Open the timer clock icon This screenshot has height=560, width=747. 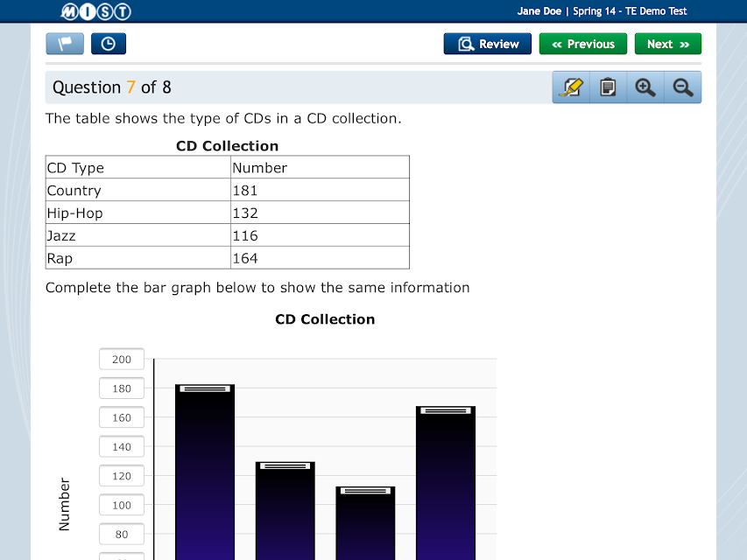point(109,44)
